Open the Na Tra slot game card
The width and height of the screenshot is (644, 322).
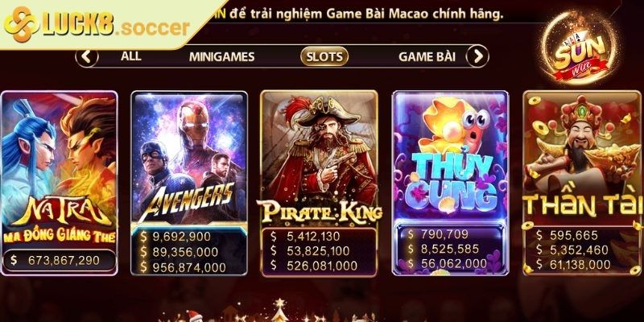(x=59, y=183)
